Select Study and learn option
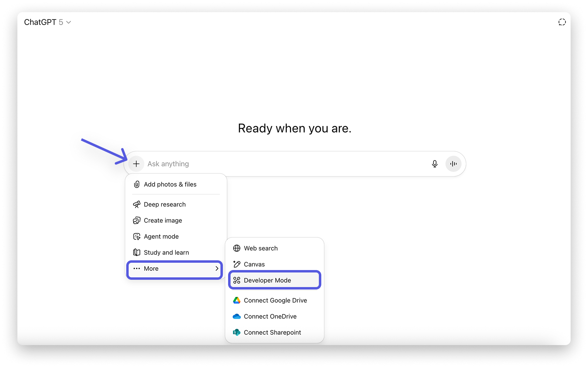 pos(166,252)
